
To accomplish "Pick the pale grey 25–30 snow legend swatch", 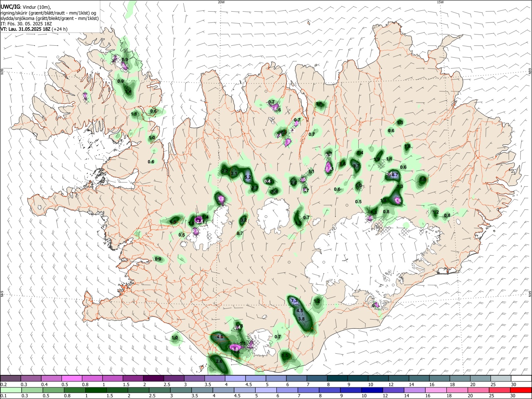I will click(x=501, y=379).
